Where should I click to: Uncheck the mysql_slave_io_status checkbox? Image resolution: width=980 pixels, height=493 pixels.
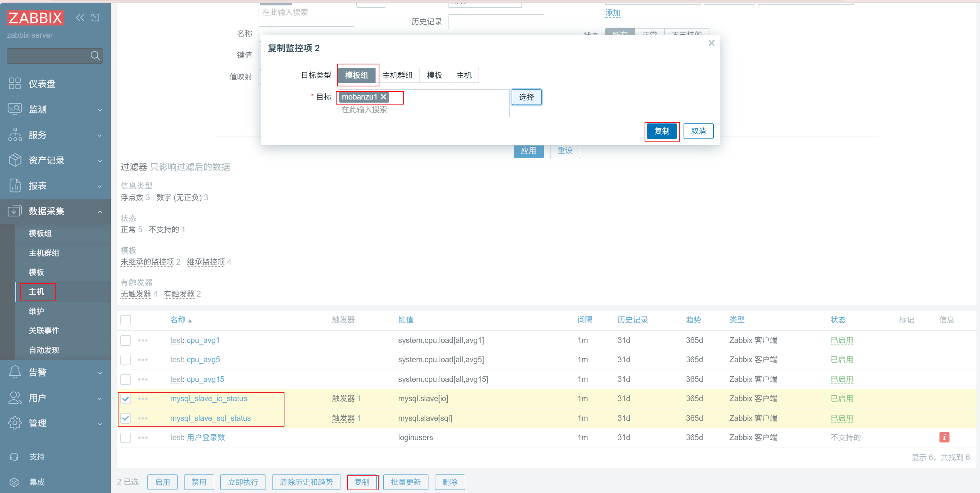tap(125, 398)
